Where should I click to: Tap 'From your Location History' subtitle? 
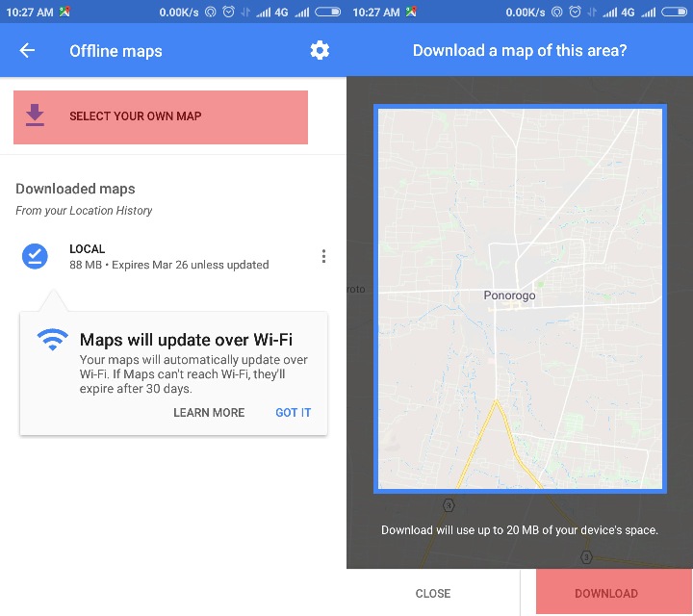pyautogui.click(x=84, y=211)
